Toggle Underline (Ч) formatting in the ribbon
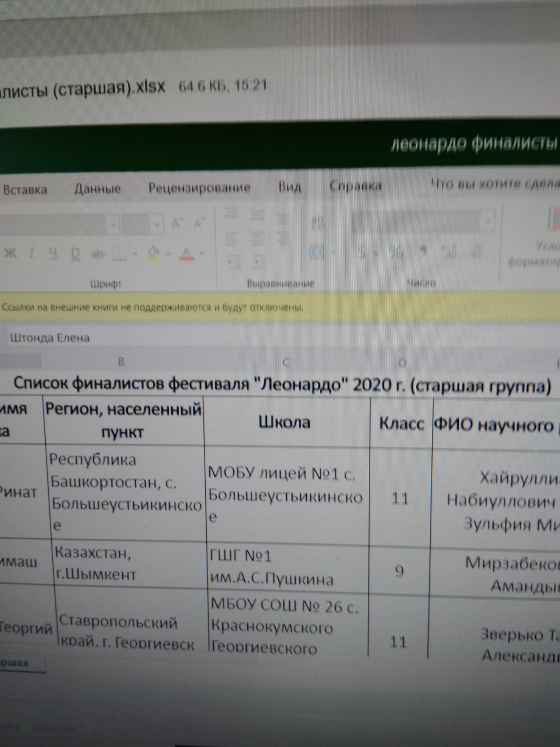560x747 pixels. click(54, 254)
